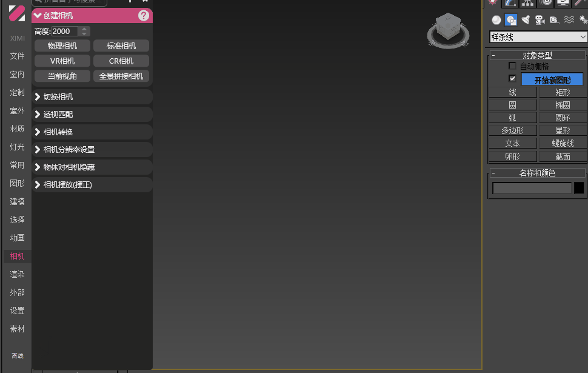This screenshot has width=588, height=373.
Task: Untick the 开始新图形 checkbox
Action: [512, 78]
